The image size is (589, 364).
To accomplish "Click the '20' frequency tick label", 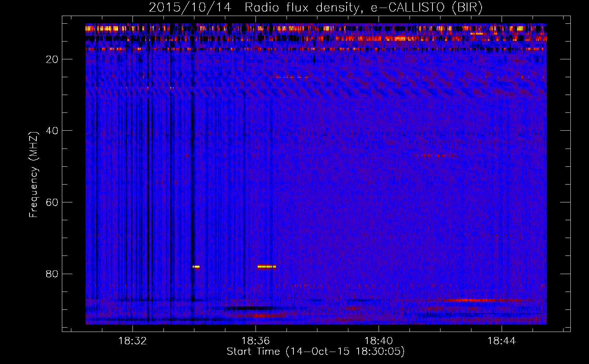I will click(52, 59).
